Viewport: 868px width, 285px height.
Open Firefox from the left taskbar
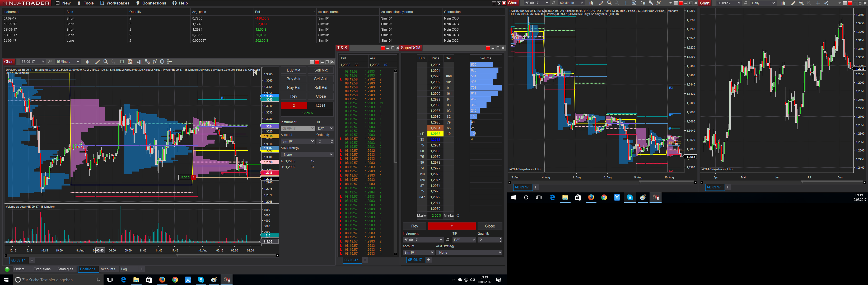[162, 280]
